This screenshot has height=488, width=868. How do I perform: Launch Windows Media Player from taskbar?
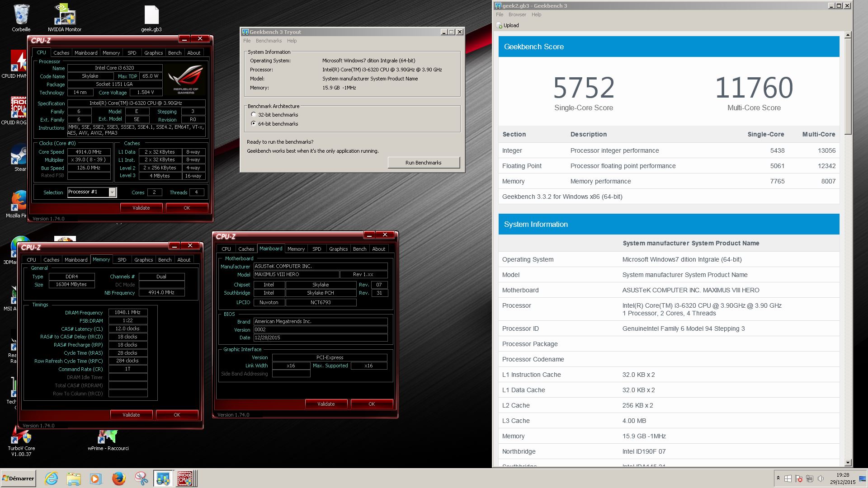pos(96,479)
